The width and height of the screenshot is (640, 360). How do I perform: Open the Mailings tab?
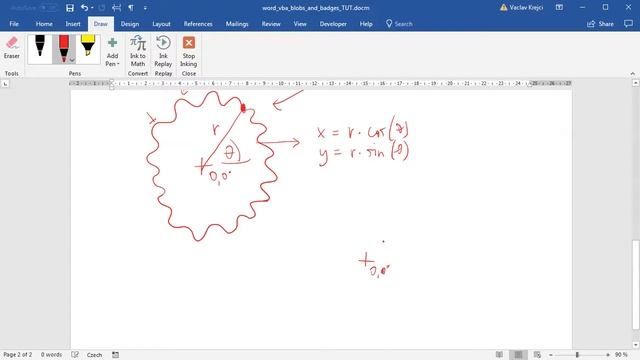[237, 24]
